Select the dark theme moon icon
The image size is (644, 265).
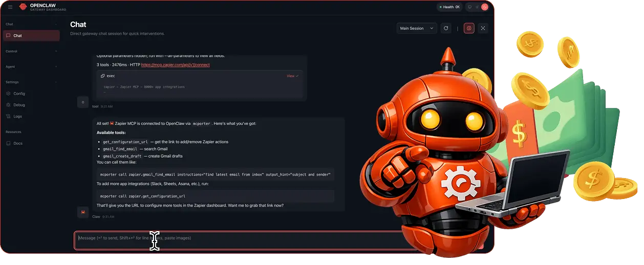pos(484,7)
